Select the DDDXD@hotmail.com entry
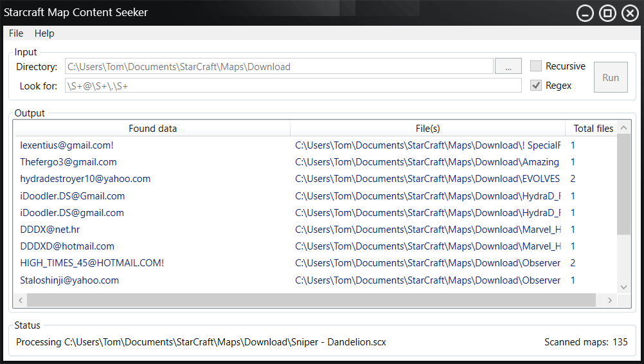 tap(67, 246)
